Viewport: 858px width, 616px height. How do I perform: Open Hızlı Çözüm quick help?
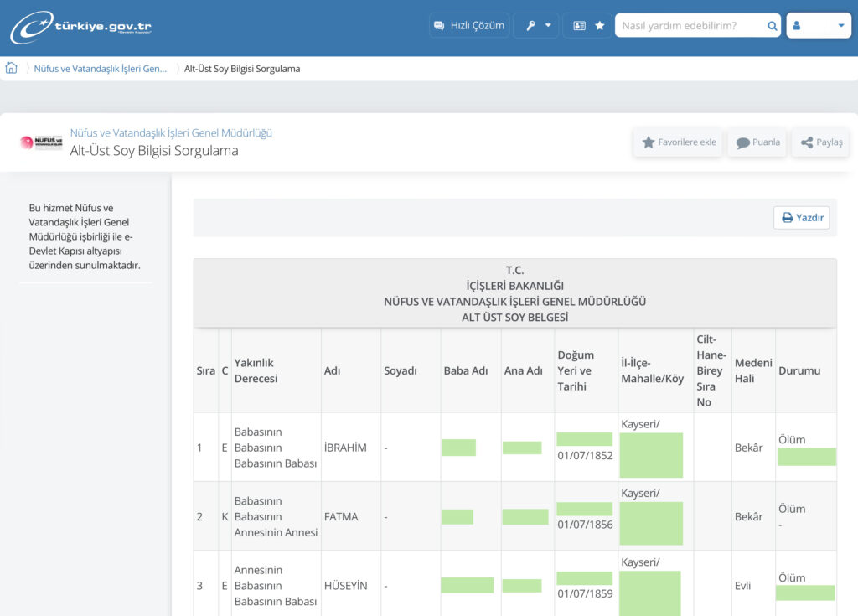pyautogui.click(x=468, y=26)
